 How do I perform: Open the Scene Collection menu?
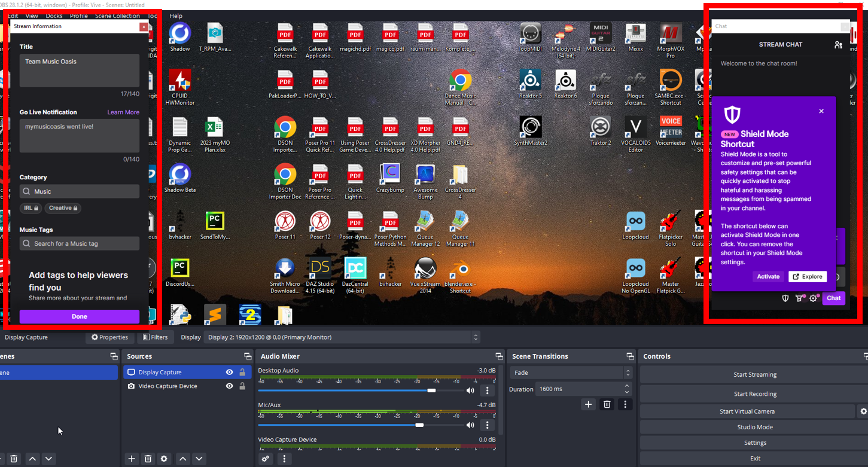click(117, 16)
